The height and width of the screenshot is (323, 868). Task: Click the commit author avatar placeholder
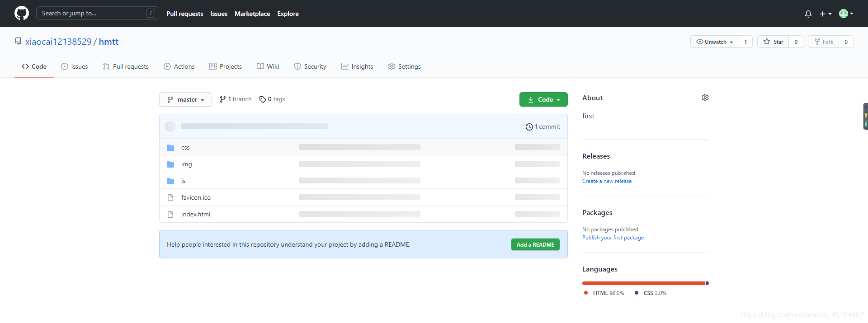170,126
